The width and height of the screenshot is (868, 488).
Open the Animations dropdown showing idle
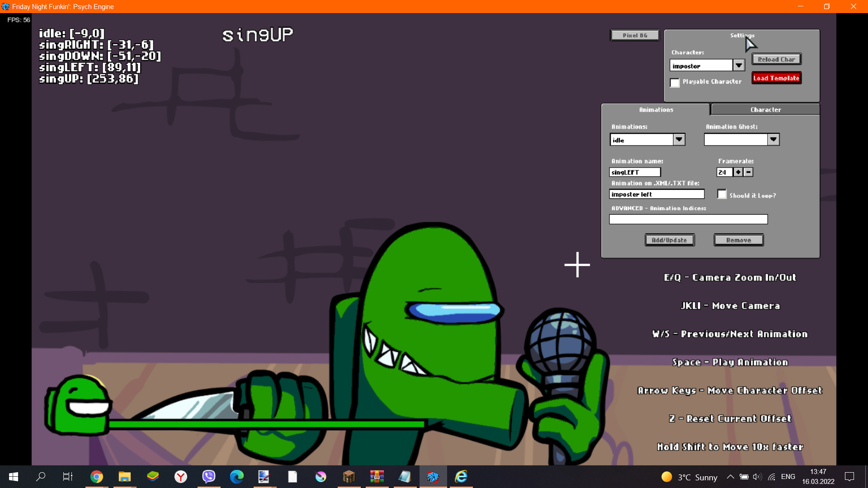coord(679,139)
